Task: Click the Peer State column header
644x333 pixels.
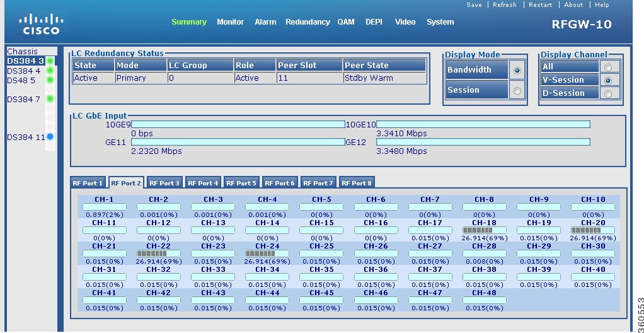Action: click(384, 66)
